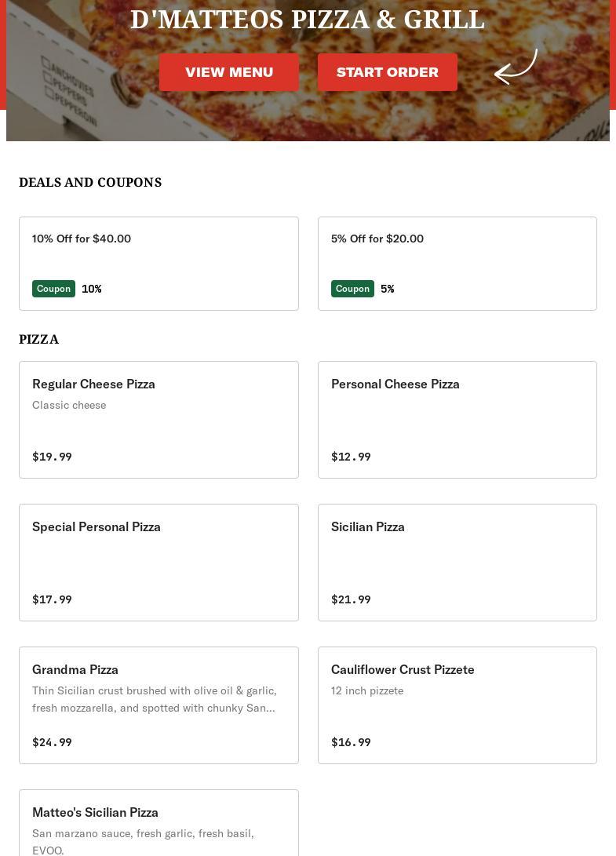Click the pizza box image in banner
Image resolution: width=616 pixels, height=856 pixels.
71,94
